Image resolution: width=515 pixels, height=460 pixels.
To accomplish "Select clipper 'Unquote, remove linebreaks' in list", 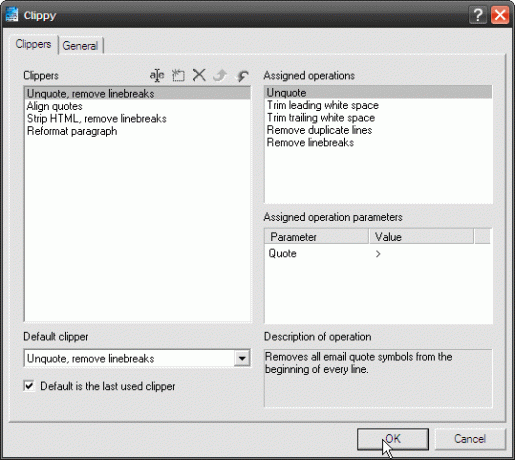I will (x=138, y=94).
